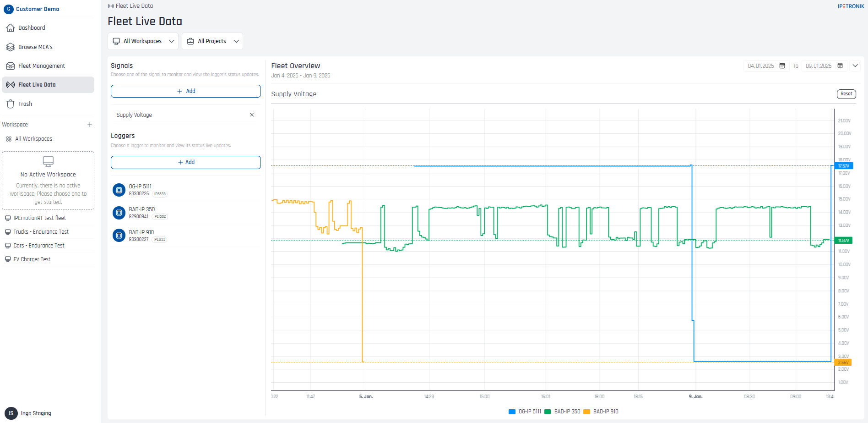Toggle BAD-IP 910 legend series
The width and height of the screenshot is (868, 423).
click(x=601, y=412)
